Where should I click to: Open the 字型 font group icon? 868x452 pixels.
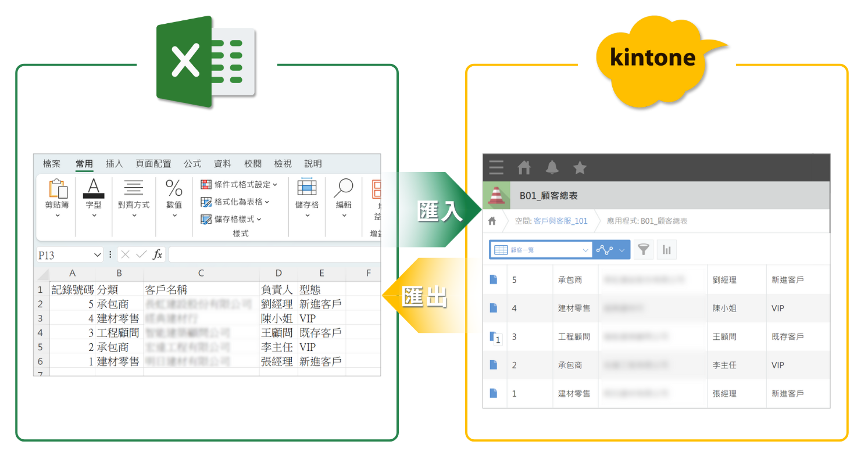[x=94, y=188]
